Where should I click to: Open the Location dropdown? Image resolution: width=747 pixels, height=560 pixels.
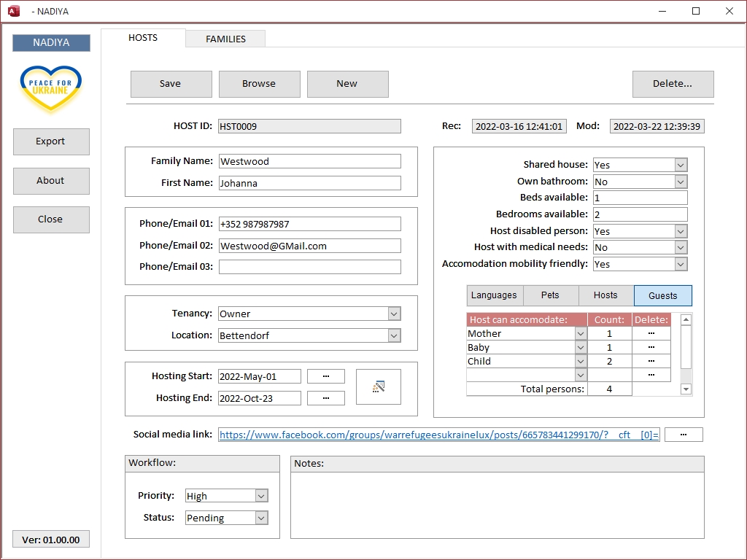pos(394,335)
